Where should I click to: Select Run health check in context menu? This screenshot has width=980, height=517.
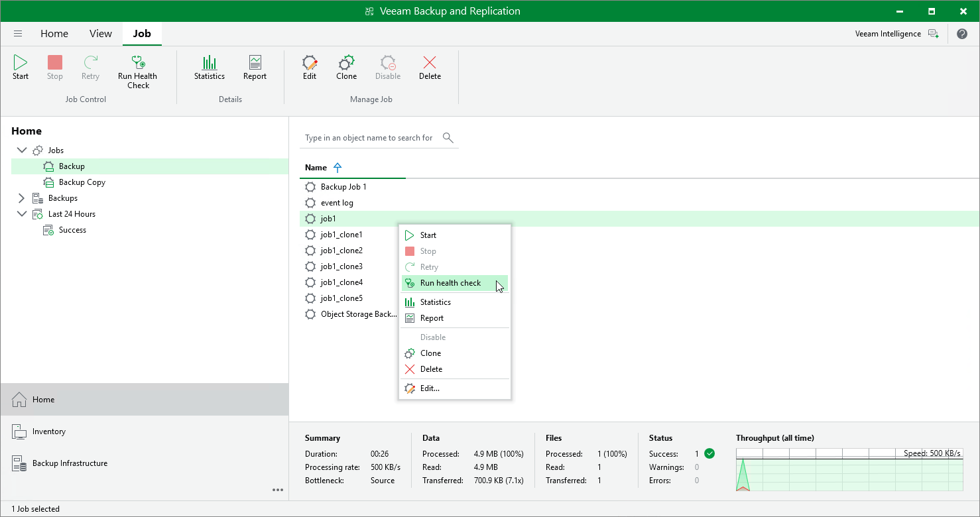coord(450,283)
